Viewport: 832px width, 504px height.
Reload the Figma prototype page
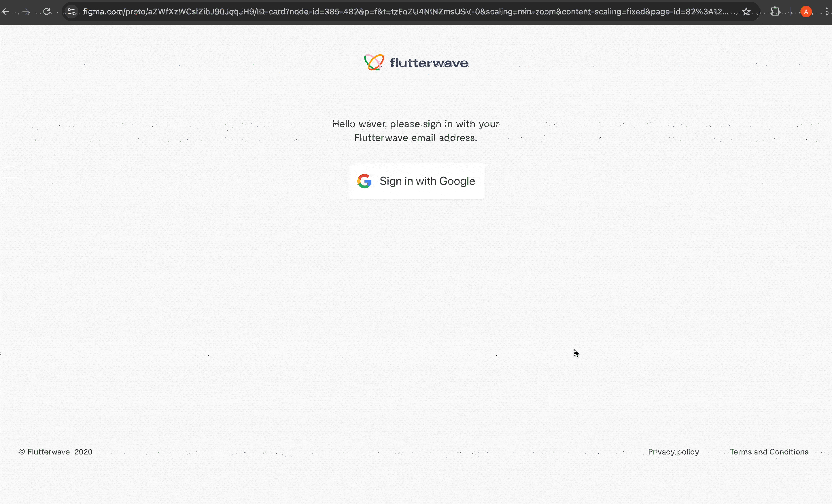pyautogui.click(x=47, y=12)
